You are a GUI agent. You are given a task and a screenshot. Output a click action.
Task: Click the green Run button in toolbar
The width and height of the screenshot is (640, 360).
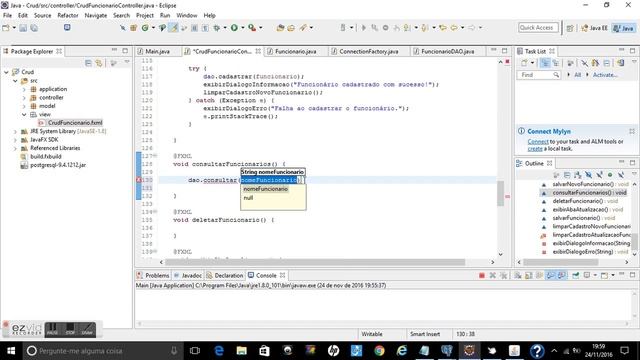pos(234,28)
